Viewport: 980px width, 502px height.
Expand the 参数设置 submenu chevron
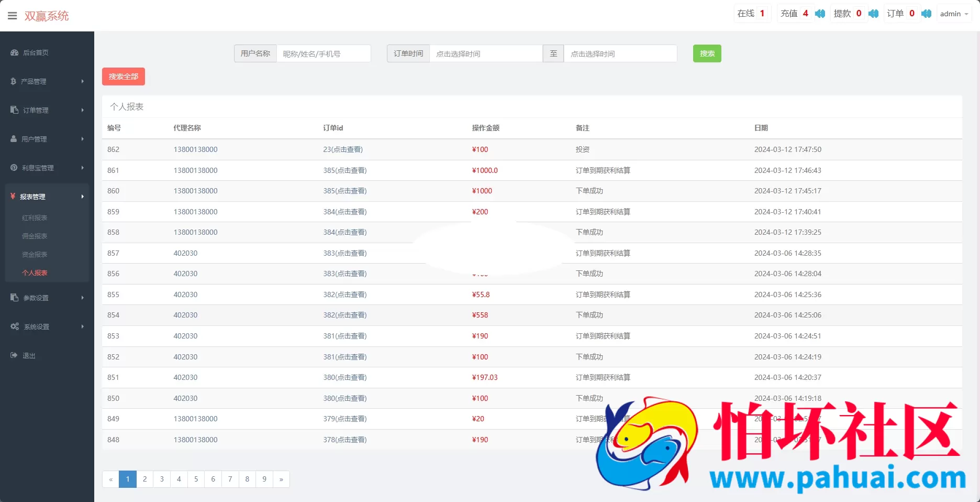[x=82, y=298]
